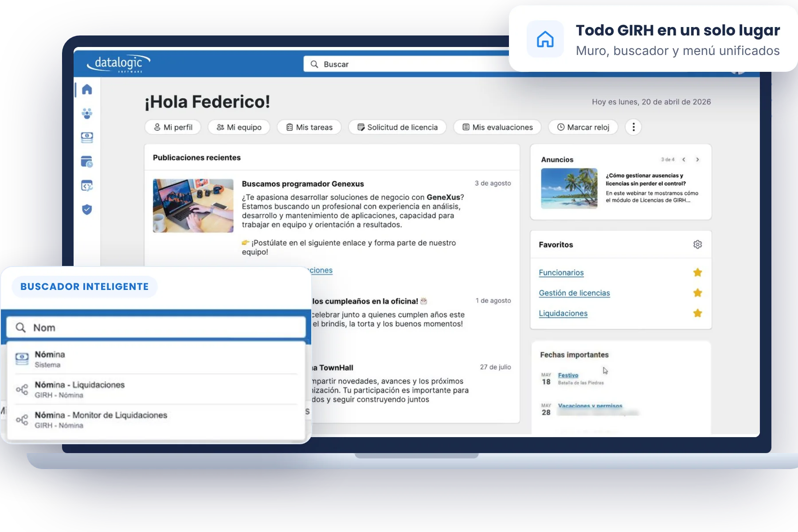Toggle star for Funcionarios favorite

697,273
